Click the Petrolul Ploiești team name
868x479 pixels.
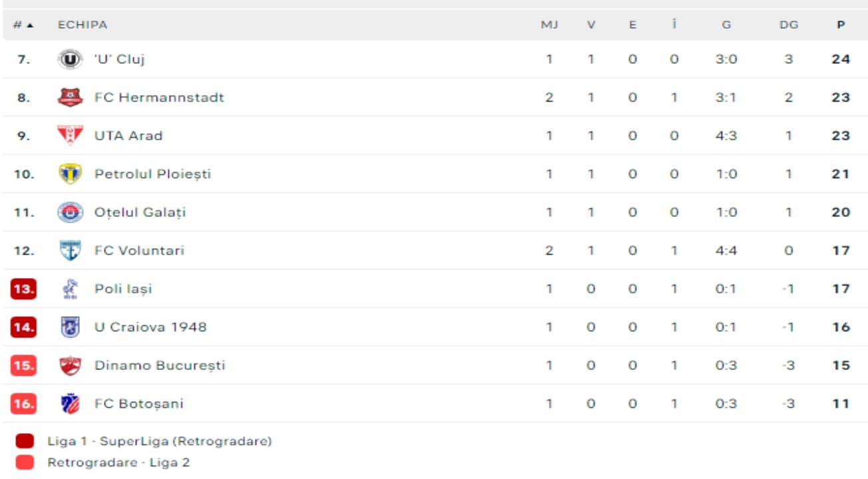(x=152, y=174)
